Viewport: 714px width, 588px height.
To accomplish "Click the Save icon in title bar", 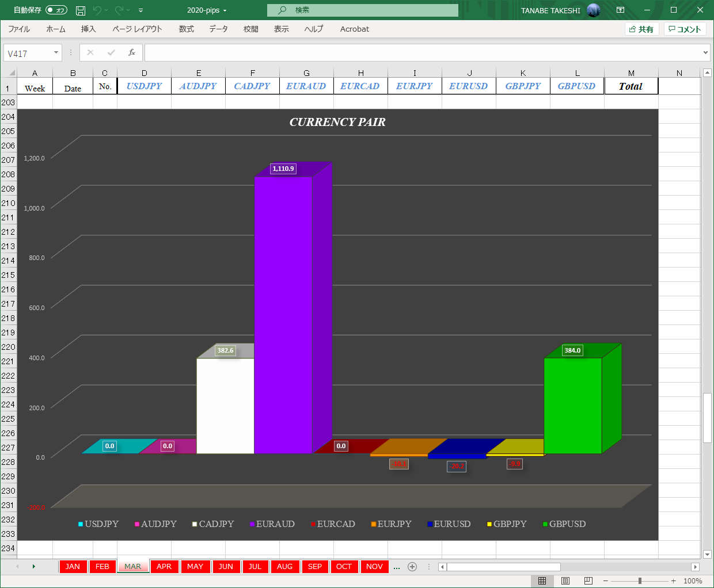I will 81,10.
